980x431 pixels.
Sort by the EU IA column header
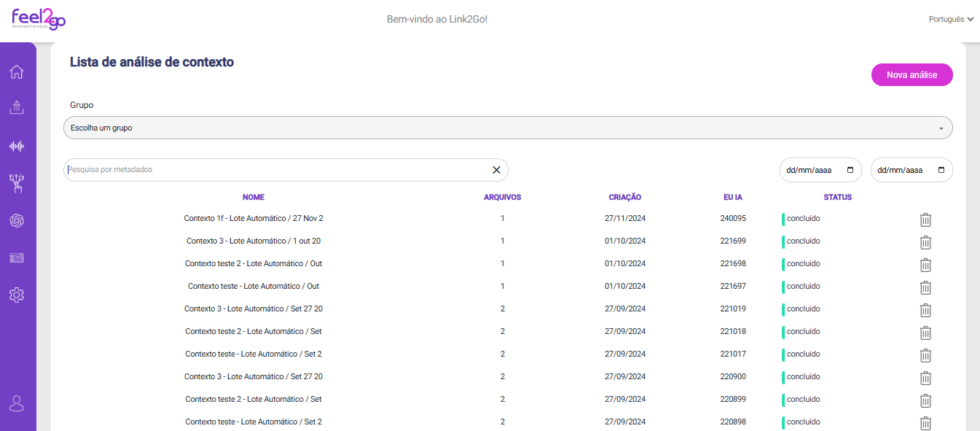pyautogui.click(x=733, y=197)
